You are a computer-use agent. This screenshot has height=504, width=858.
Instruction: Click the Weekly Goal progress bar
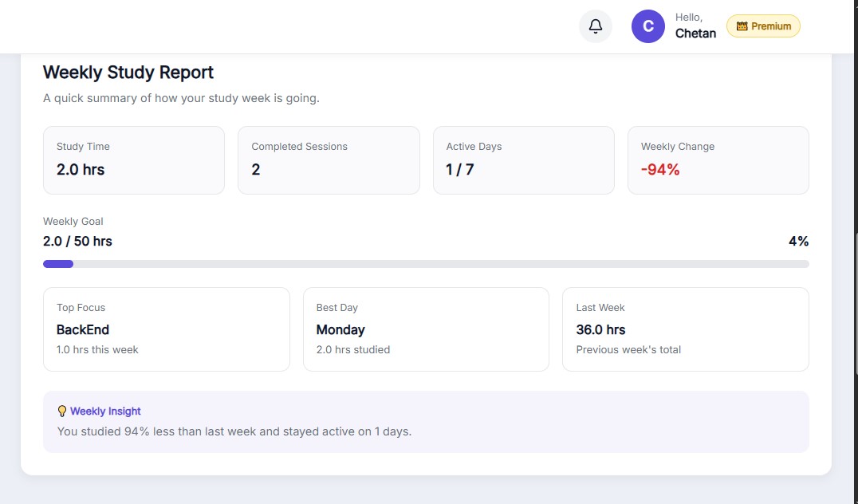(x=426, y=264)
